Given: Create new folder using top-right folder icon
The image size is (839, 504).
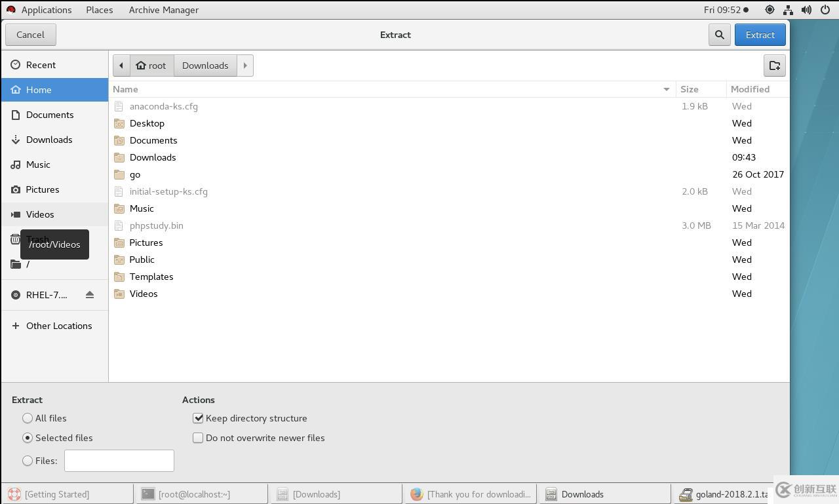Looking at the screenshot, I should 774,66.
